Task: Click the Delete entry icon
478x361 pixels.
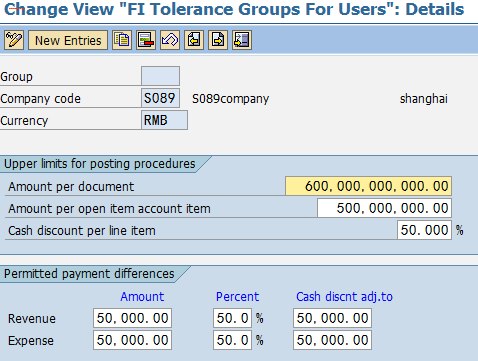Action: [x=146, y=40]
